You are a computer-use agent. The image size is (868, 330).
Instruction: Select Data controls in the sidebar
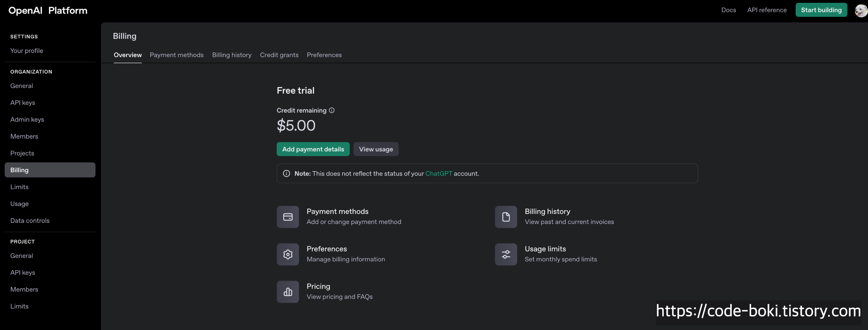pos(30,221)
